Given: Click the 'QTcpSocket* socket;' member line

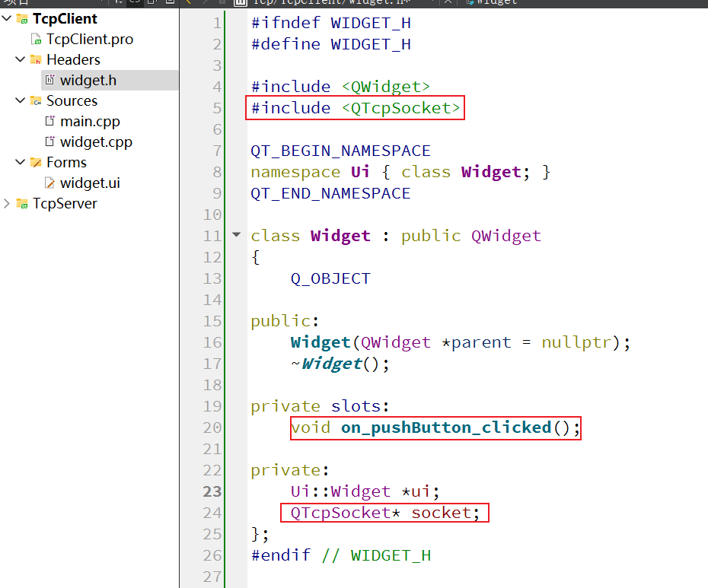Looking at the screenshot, I should [385, 513].
